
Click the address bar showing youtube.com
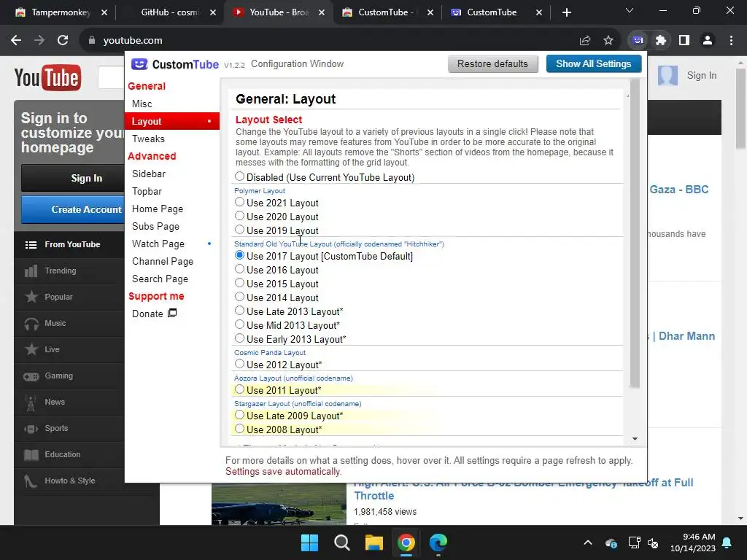pyautogui.click(x=329, y=41)
